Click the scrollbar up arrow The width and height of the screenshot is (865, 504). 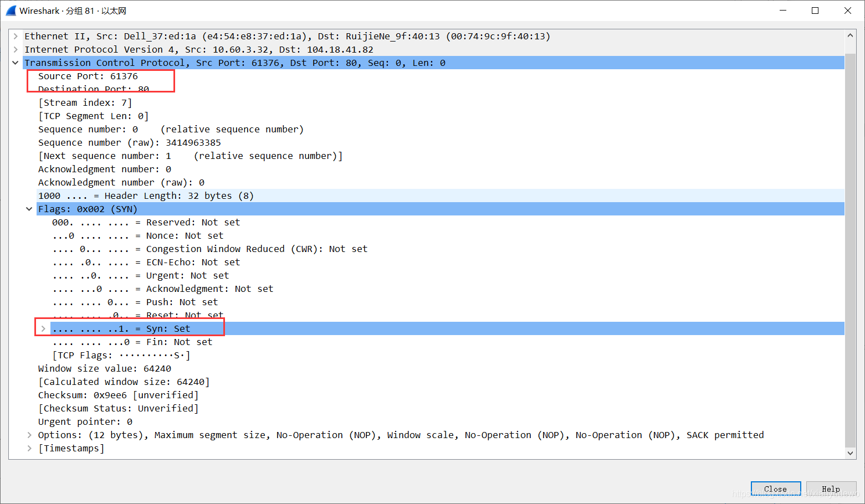point(851,35)
